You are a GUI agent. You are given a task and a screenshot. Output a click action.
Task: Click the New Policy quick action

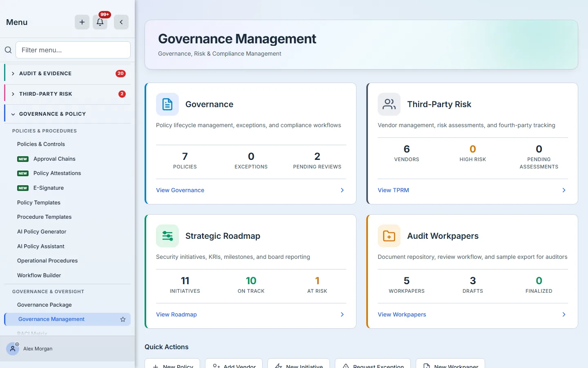pos(172,364)
